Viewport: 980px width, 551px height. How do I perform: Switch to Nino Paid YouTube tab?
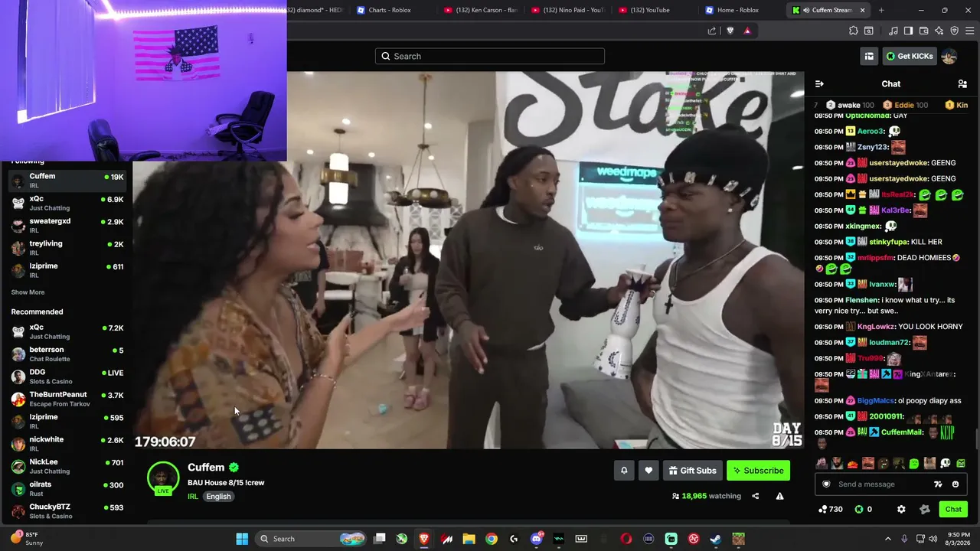point(568,10)
